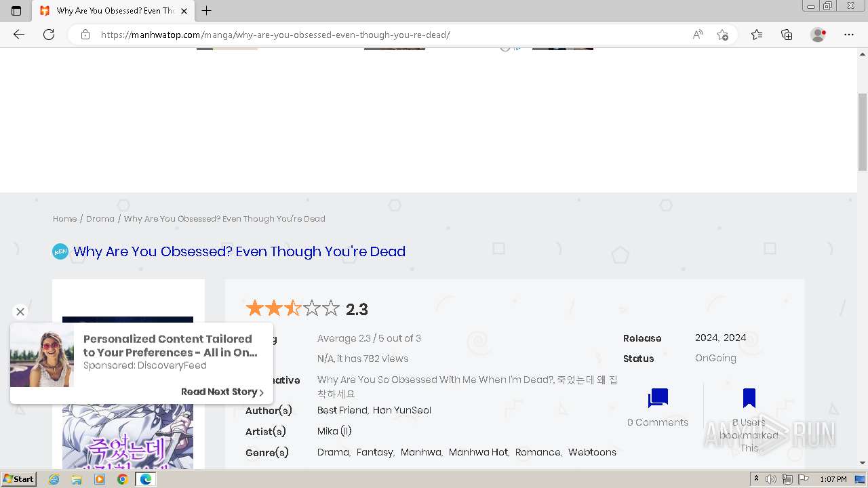Select 'N/A, it has 782 views' text

[363, 359]
